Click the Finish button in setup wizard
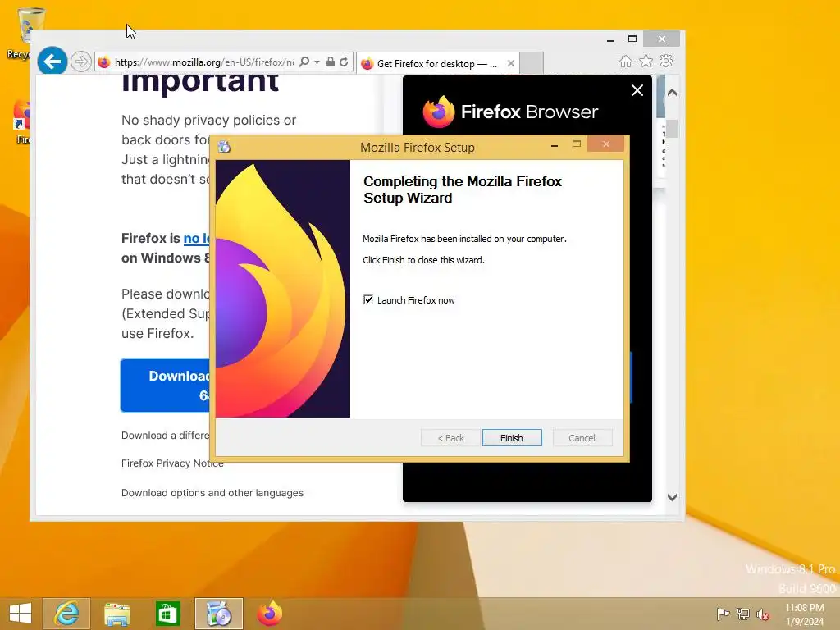Viewport: 840px width, 630px height. (512, 438)
